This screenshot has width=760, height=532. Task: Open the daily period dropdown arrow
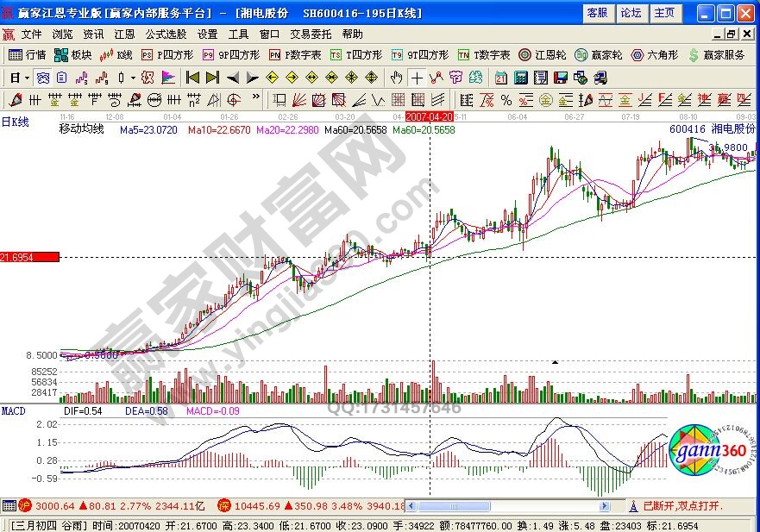pyautogui.click(x=26, y=77)
